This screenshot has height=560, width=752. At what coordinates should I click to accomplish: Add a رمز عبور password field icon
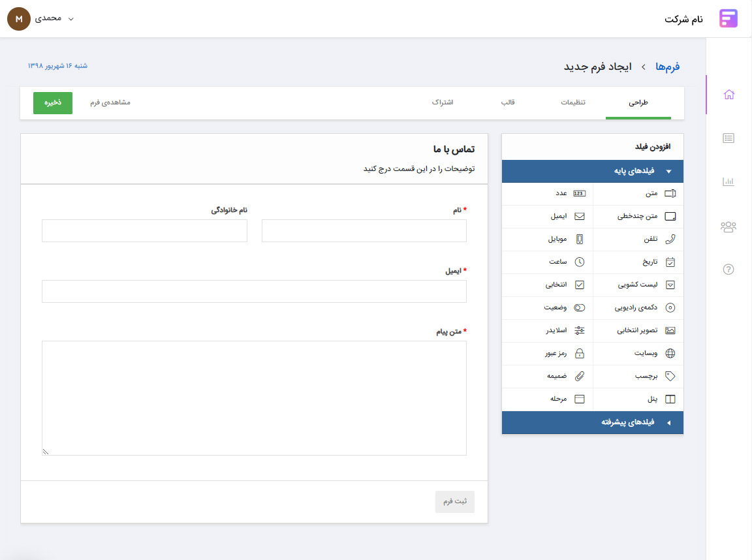pyautogui.click(x=580, y=353)
